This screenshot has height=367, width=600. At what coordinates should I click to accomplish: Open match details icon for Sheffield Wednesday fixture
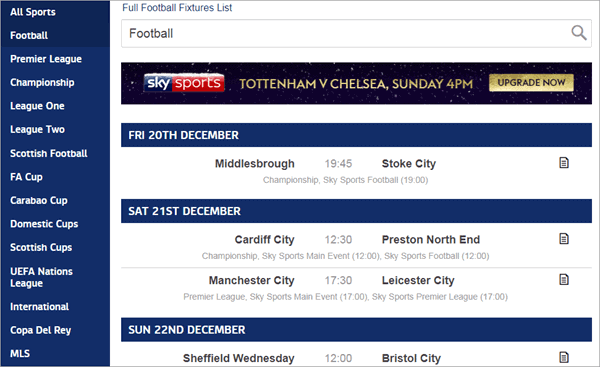pos(564,357)
